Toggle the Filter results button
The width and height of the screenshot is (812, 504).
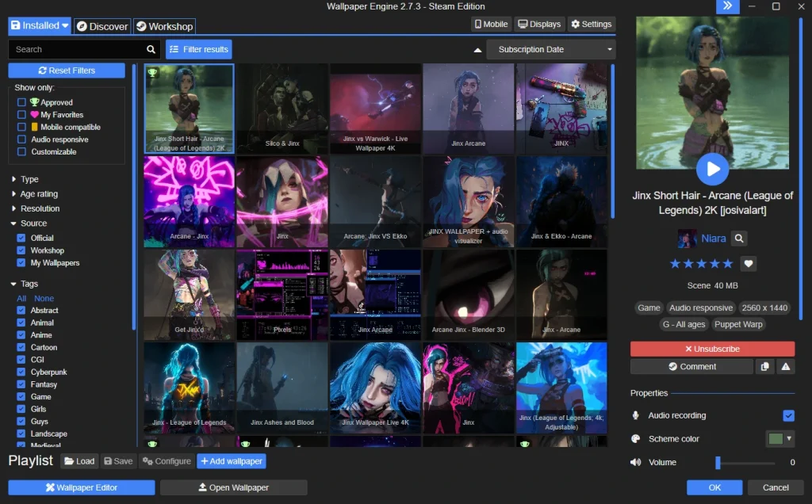(199, 49)
